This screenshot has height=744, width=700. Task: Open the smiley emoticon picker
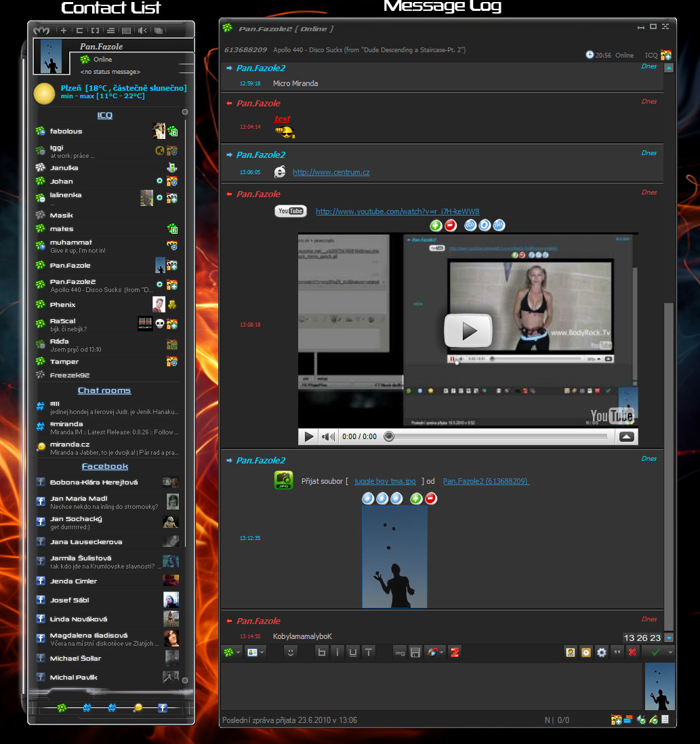coord(290,653)
